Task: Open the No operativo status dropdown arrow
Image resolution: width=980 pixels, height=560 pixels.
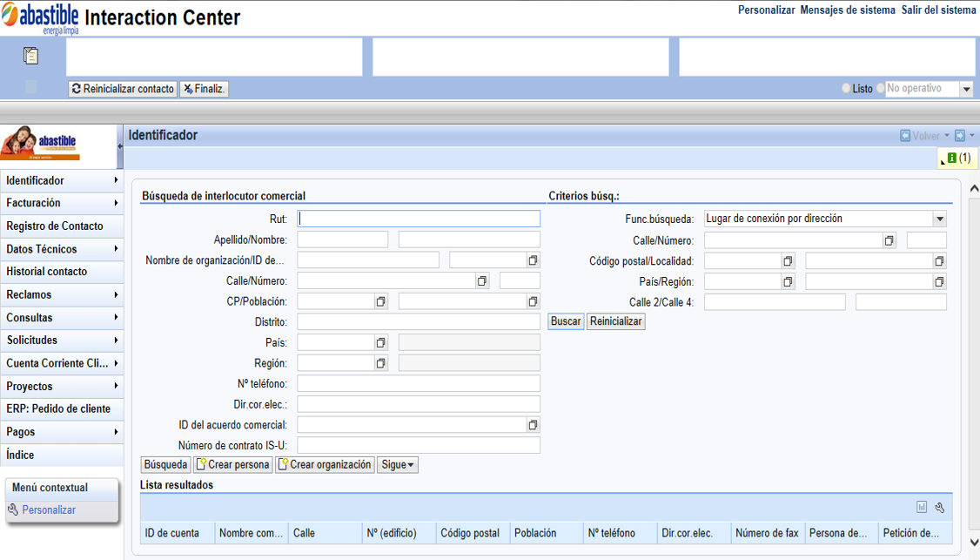Action: 966,89
